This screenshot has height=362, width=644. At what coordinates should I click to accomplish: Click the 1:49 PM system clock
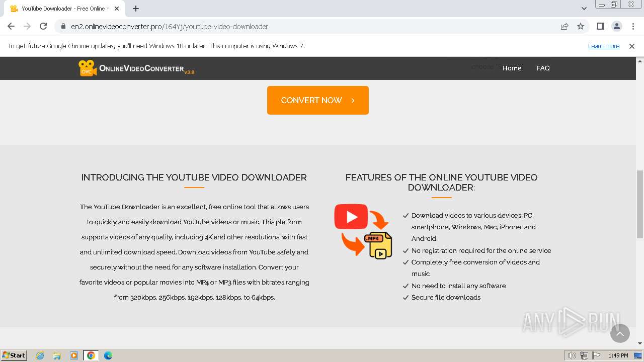(x=618, y=355)
